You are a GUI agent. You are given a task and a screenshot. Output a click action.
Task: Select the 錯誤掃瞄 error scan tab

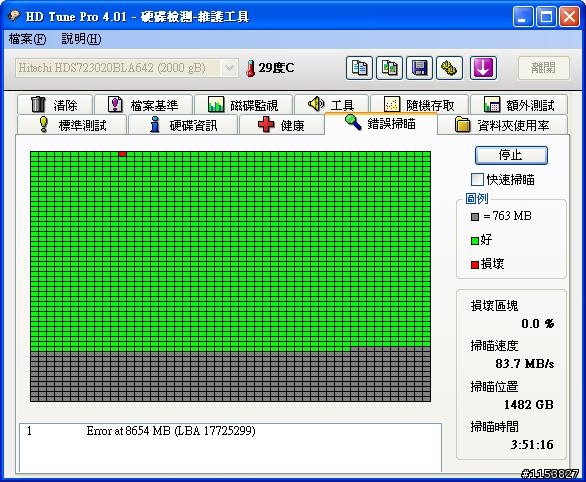(x=381, y=123)
